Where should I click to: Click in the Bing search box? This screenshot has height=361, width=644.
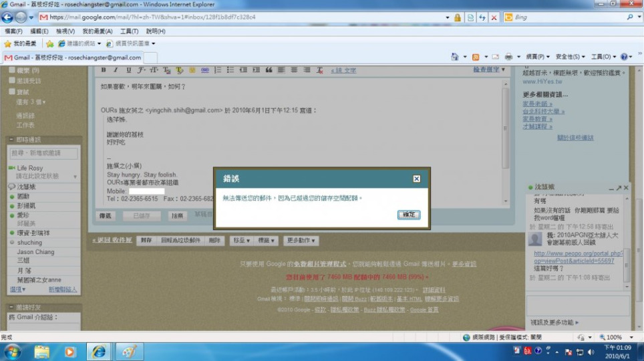(x=569, y=17)
